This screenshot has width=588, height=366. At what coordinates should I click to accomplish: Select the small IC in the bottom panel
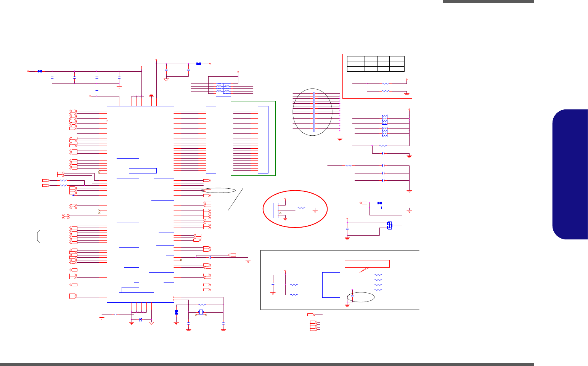(331, 285)
